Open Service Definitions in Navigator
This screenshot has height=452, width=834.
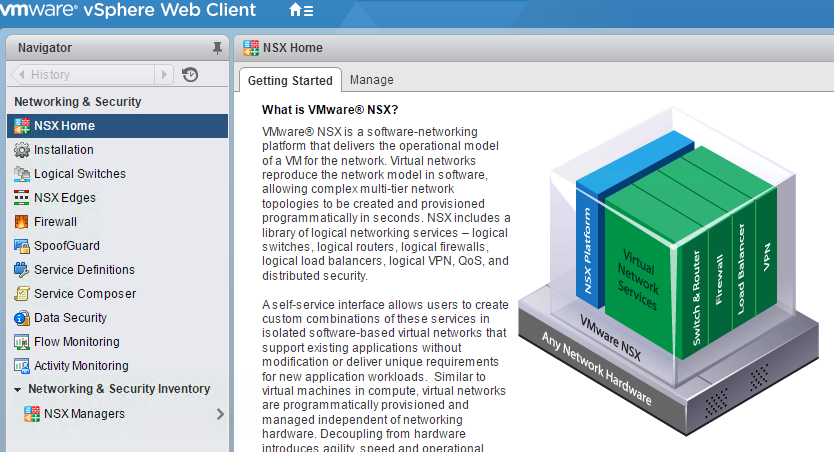click(84, 270)
